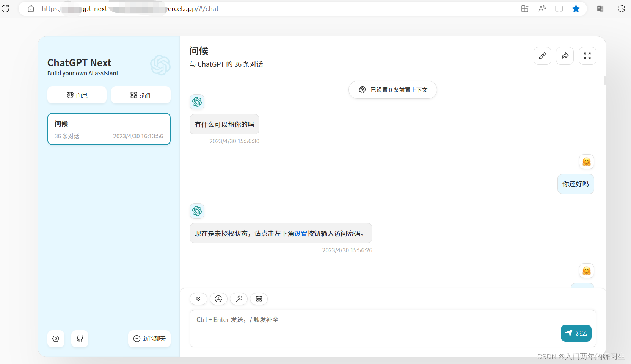The image size is (631, 364).
Task: Edit the chat title with pencil icon
Action: tap(542, 56)
